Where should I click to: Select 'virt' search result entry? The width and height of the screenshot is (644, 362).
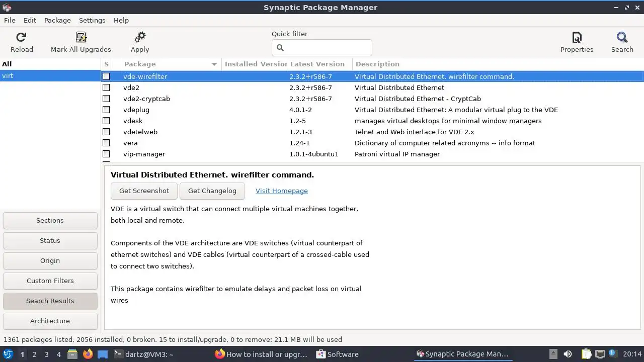click(x=50, y=76)
